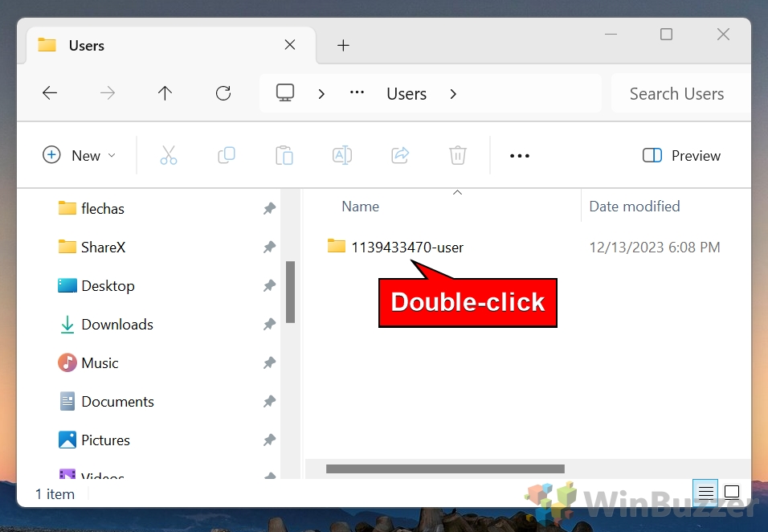Viewport: 768px width, 532px height.
Task: Click the pin icon beside Desktop
Action: click(x=269, y=286)
